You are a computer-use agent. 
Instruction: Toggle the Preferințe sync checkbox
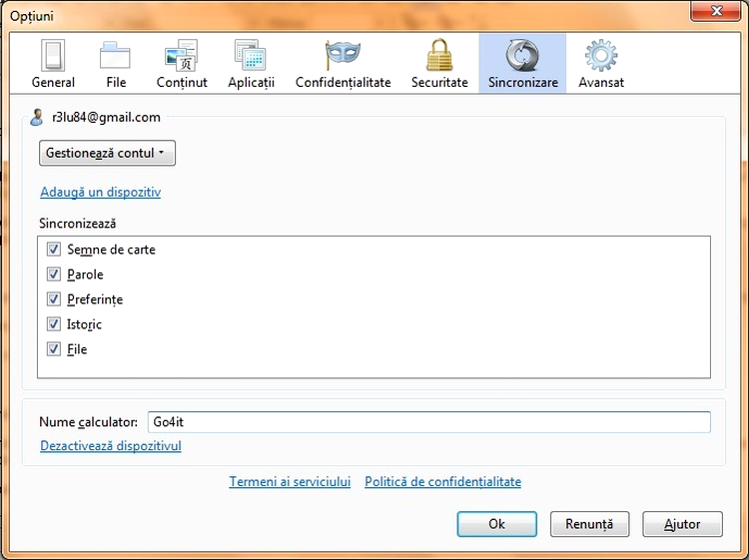click(x=54, y=299)
